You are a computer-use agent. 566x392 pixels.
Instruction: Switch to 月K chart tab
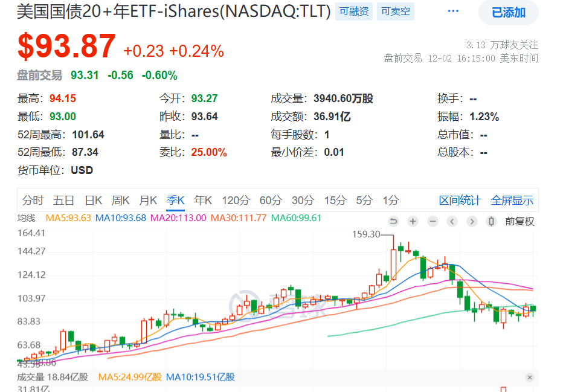(148, 200)
